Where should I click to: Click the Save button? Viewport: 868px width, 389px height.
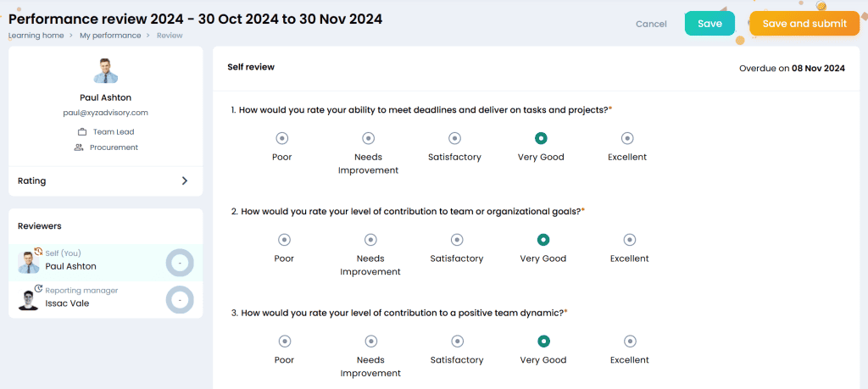point(709,24)
